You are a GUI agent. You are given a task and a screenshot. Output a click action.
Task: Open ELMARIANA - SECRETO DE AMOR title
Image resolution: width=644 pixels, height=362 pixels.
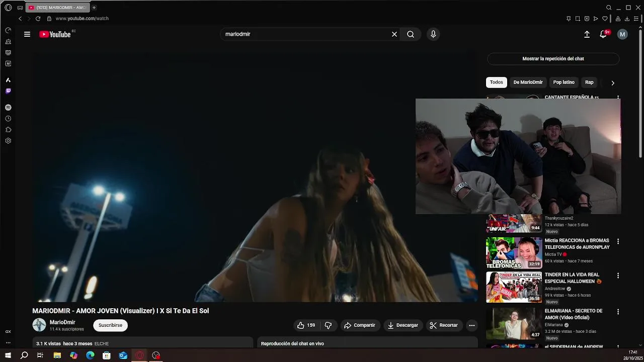pyautogui.click(x=574, y=314)
